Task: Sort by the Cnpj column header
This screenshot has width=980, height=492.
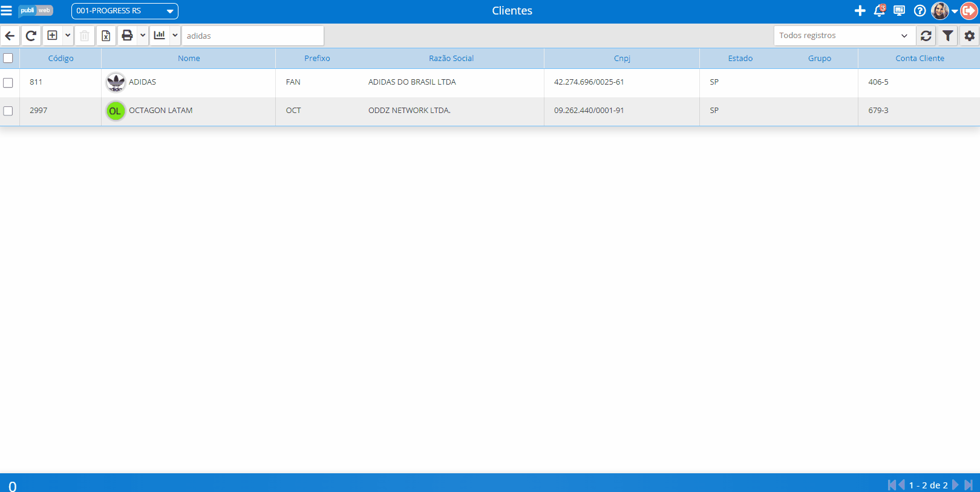Action: [x=622, y=58]
